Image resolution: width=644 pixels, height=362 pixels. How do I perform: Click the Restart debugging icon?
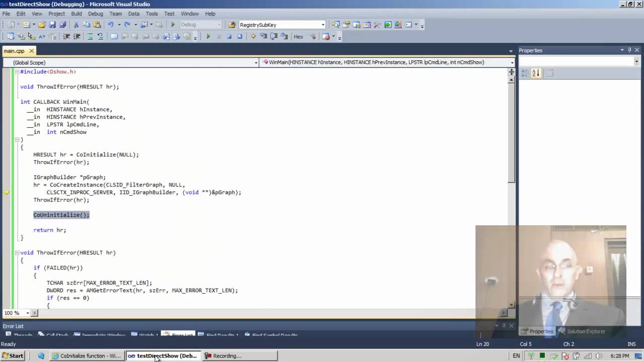pos(239,36)
